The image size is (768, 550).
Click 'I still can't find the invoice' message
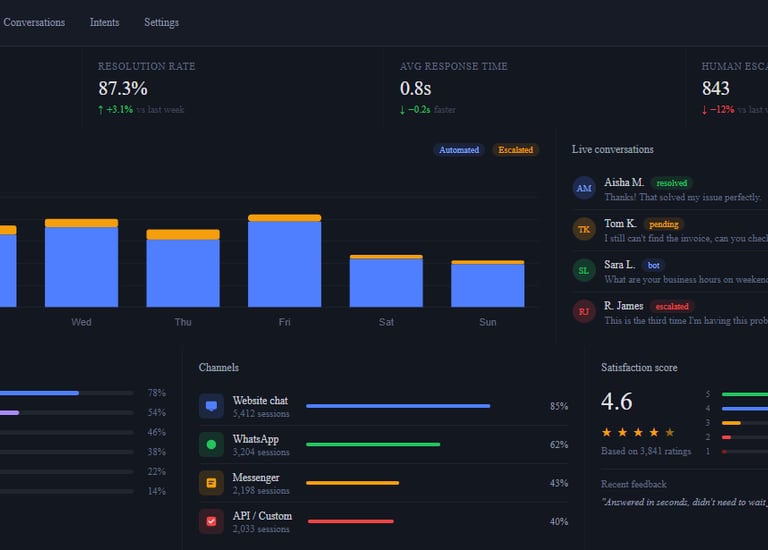[x=686, y=239]
